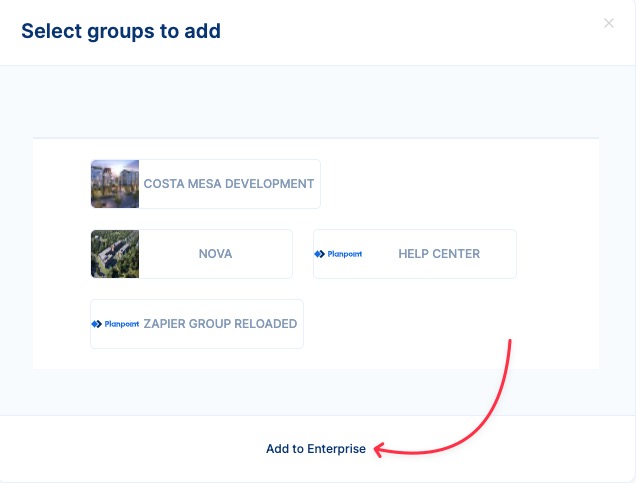Click the Nova aerial building thumbnail
Image resolution: width=636 pixels, height=483 pixels.
pos(115,254)
